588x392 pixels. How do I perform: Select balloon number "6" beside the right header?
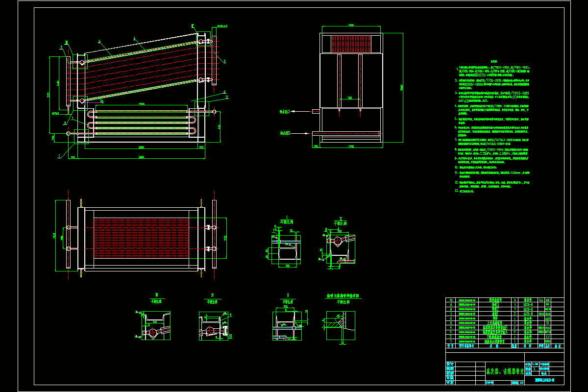point(224,92)
